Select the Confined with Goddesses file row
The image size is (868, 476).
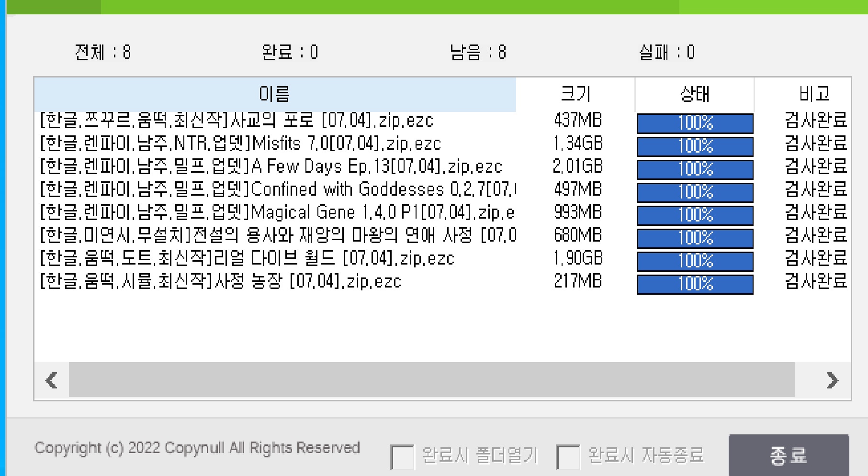coord(278,189)
